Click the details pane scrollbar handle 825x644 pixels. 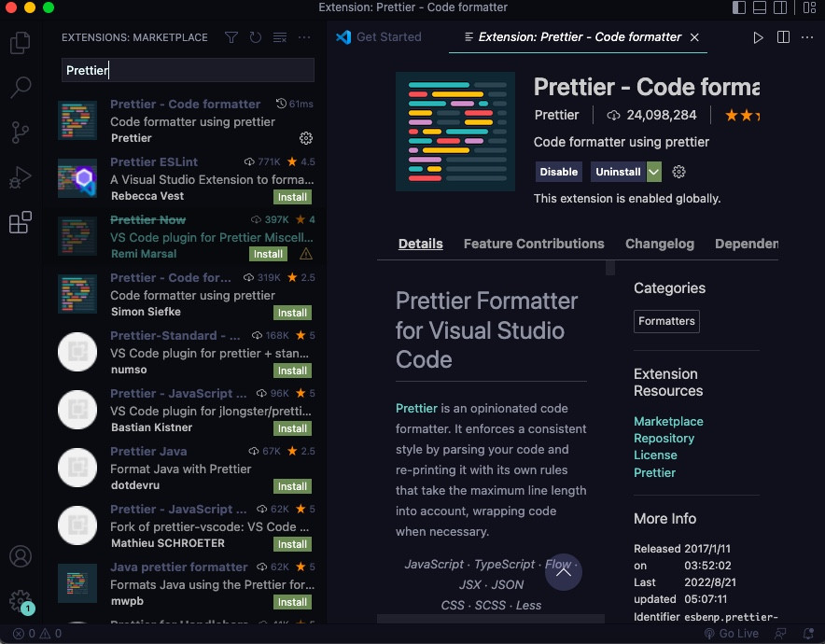(x=610, y=267)
